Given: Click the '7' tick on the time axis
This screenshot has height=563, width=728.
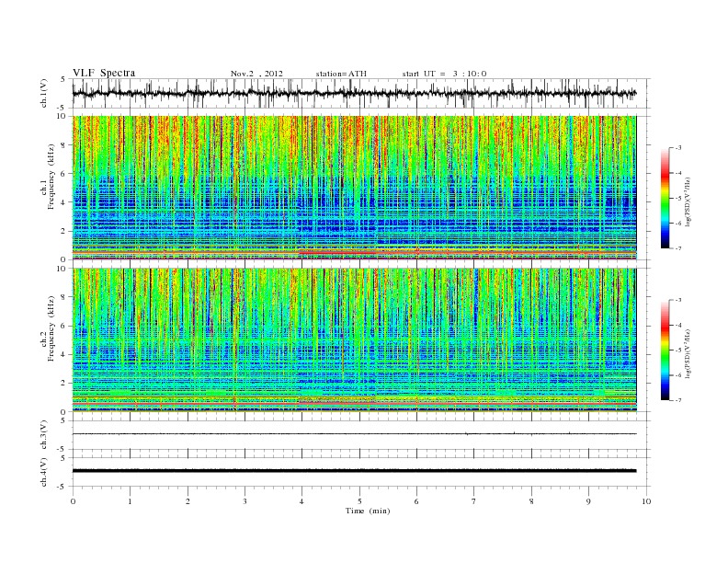Looking at the screenshot, I should tap(474, 501).
